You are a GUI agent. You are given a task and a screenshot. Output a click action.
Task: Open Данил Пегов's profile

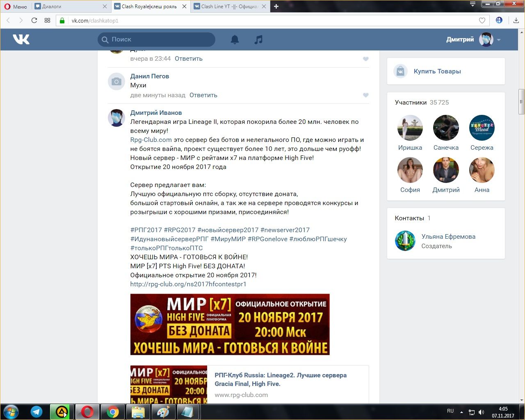coord(150,76)
